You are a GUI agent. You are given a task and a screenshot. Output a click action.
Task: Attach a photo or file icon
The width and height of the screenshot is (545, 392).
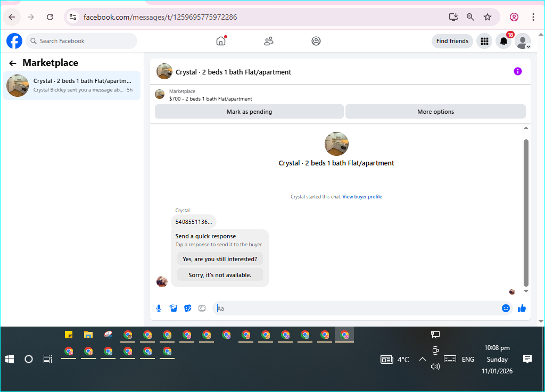click(x=173, y=308)
